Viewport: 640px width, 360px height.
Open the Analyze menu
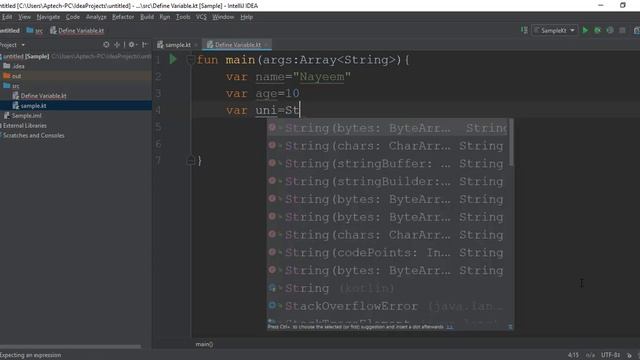tap(96, 17)
